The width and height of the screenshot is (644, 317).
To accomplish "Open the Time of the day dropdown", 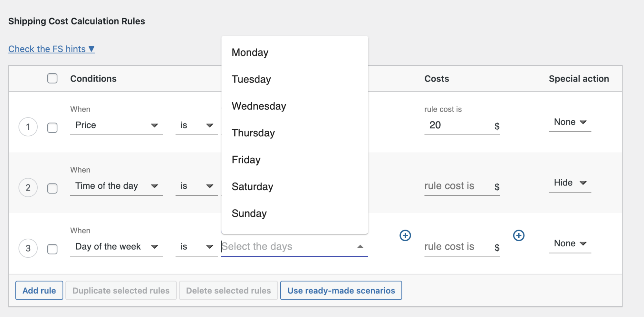I will pos(116,186).
